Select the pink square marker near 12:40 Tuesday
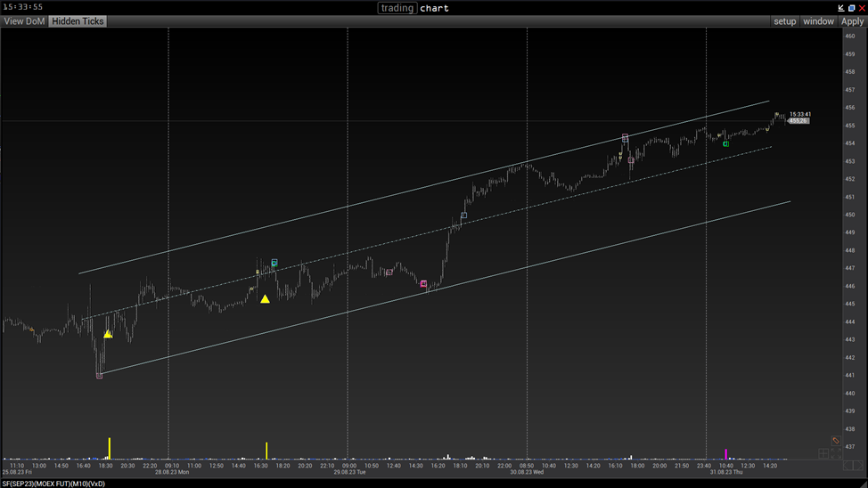 [389, 272]
